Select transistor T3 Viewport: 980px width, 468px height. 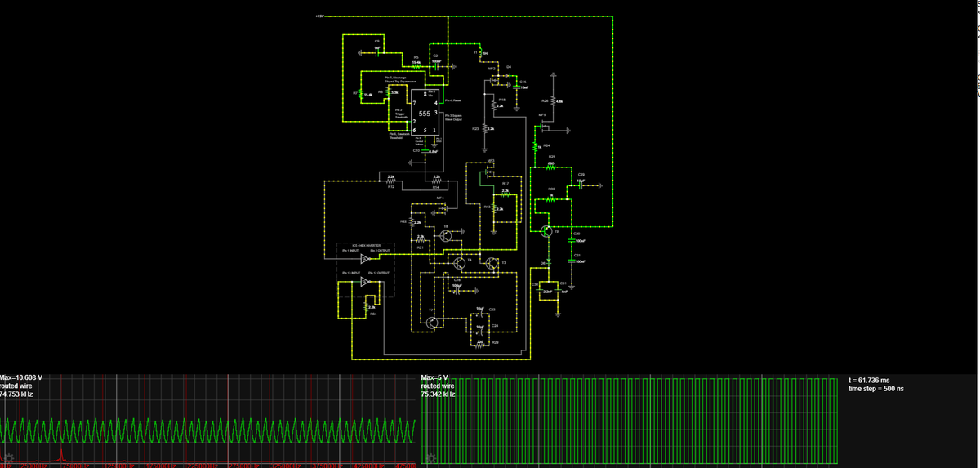[491, 262]
